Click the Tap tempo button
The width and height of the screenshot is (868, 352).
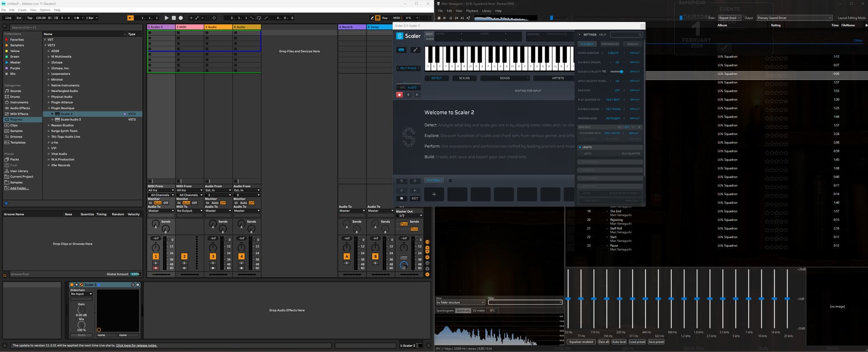30,18
